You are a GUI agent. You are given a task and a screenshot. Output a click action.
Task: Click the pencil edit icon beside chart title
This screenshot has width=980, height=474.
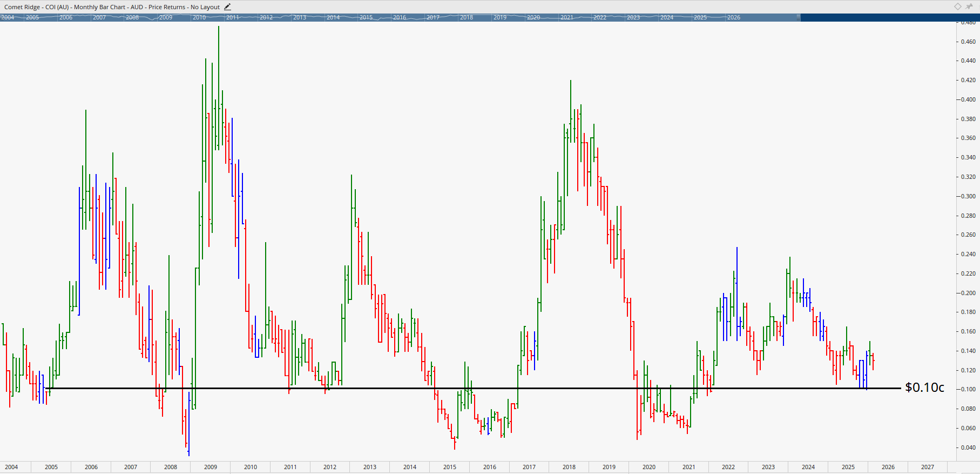click(227, 7)
